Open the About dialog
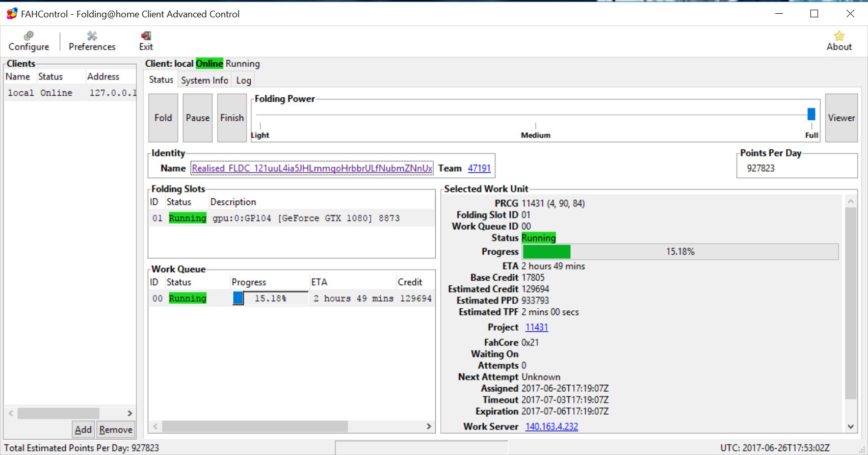This screenshot has height=455, width=868. click(839, 41)
